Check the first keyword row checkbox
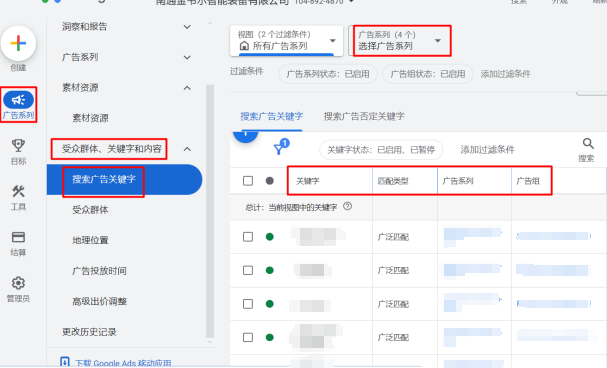607x368 pixels. tap(248, 237)
